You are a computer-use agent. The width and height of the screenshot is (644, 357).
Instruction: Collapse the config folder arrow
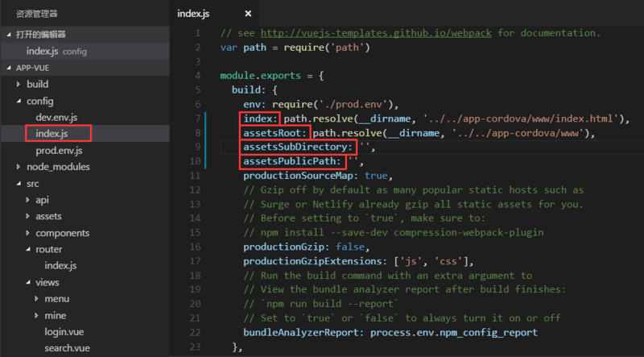(18, 101)
